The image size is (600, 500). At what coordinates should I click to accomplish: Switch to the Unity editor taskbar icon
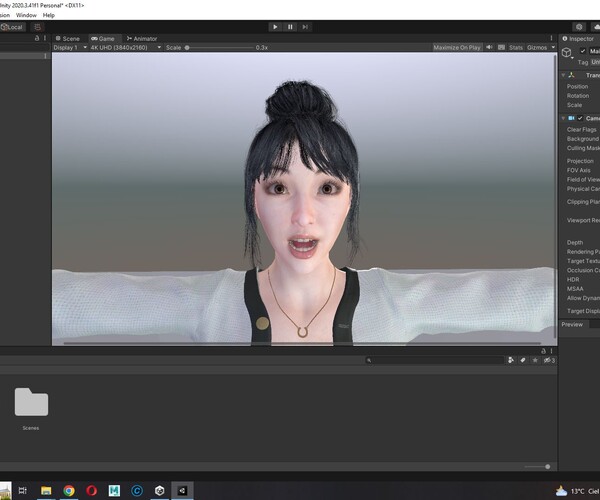coord(182,490)
